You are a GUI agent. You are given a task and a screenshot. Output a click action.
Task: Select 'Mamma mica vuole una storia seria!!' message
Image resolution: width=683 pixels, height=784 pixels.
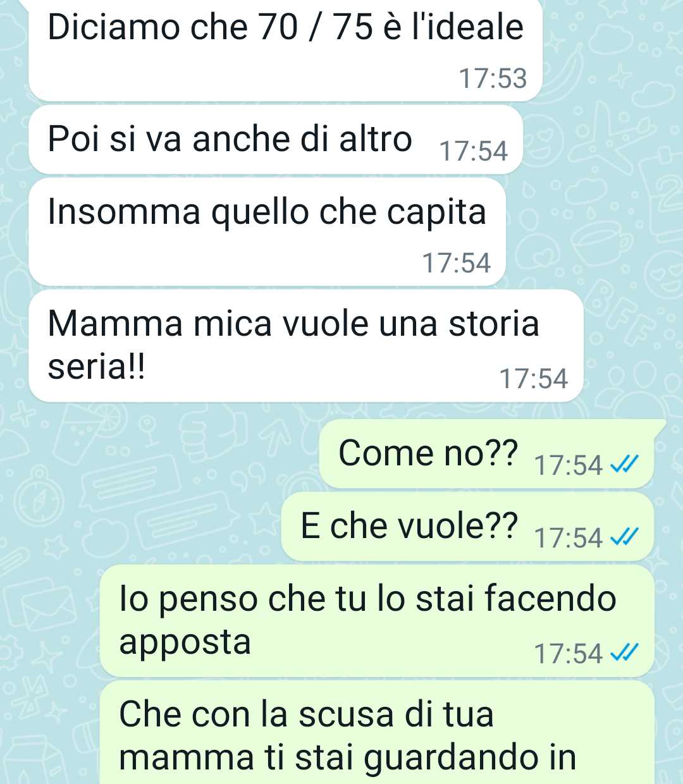[x=305, y=346]
